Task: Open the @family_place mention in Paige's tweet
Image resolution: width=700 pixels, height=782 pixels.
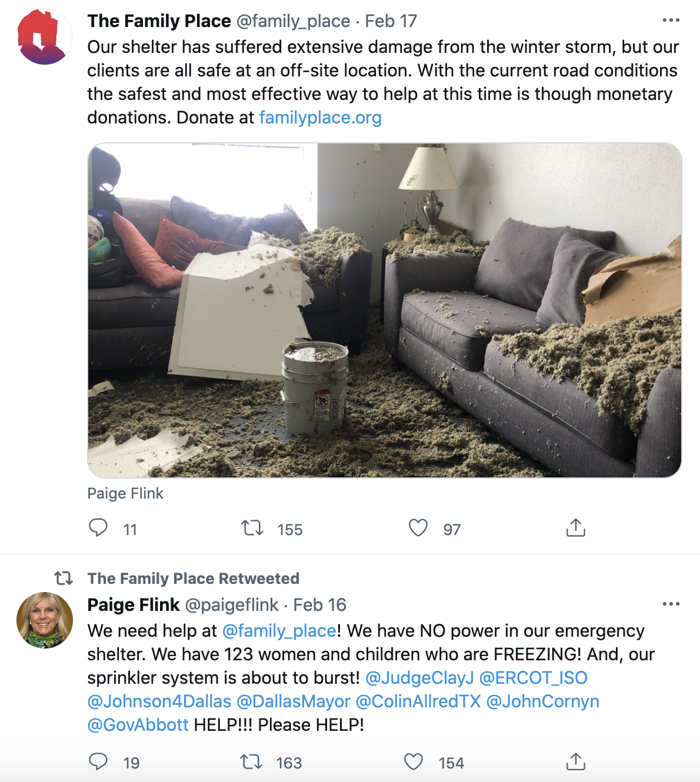Action: point(279,631)
